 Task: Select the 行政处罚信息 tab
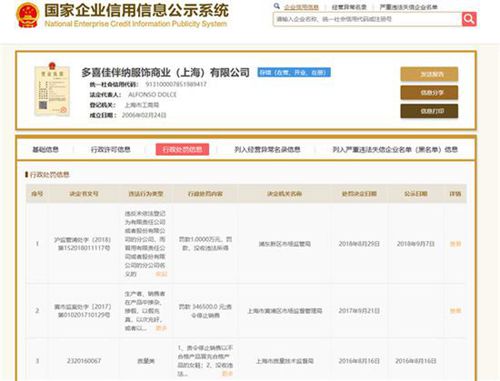pos(182,149)
